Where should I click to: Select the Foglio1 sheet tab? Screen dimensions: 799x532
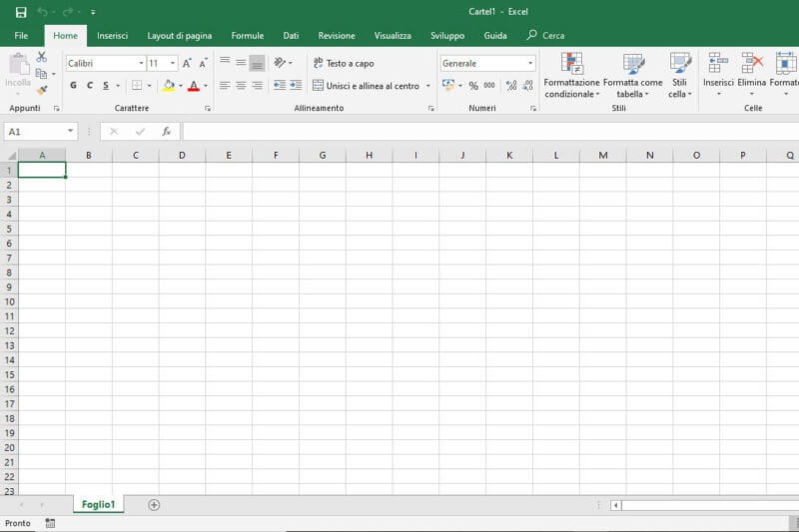coord(99,505)
